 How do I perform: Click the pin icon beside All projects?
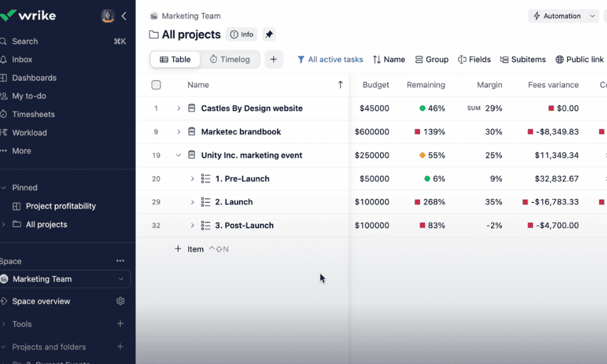tap(270, 35)
